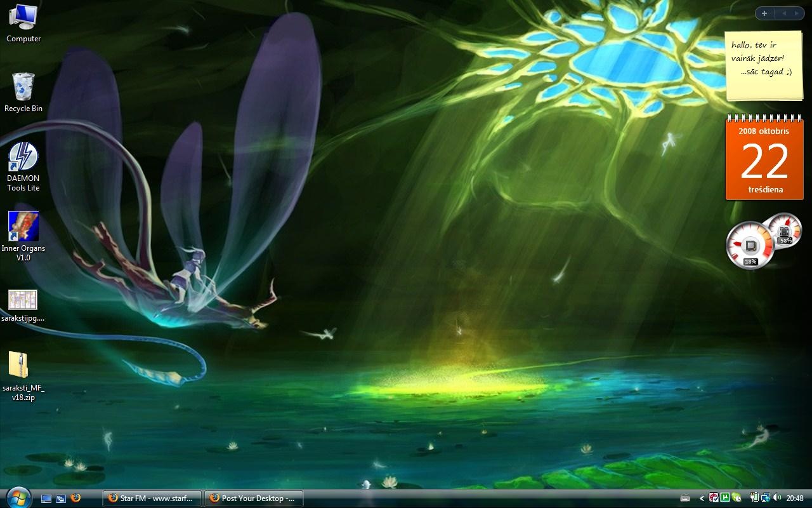Open the uTorrent tray icon
Image resolution: width=812 pixels, height=508 pixels.
point(725,498)
